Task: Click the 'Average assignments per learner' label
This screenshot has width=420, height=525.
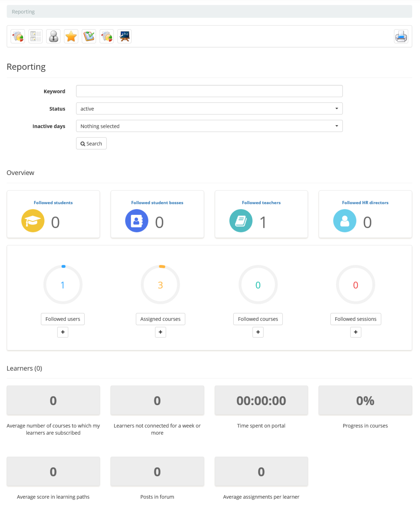Action: click(x=261, y=497)
